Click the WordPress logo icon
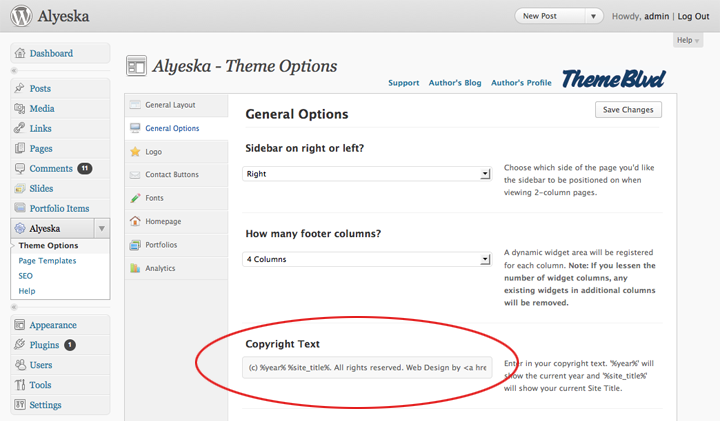Viewport: 720px width, 421px height. 21,16
